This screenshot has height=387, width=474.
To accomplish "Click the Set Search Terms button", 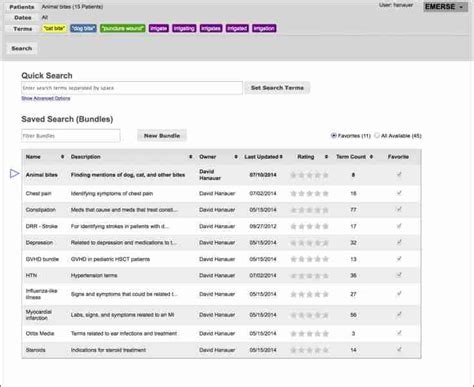I will pos(277,88).
